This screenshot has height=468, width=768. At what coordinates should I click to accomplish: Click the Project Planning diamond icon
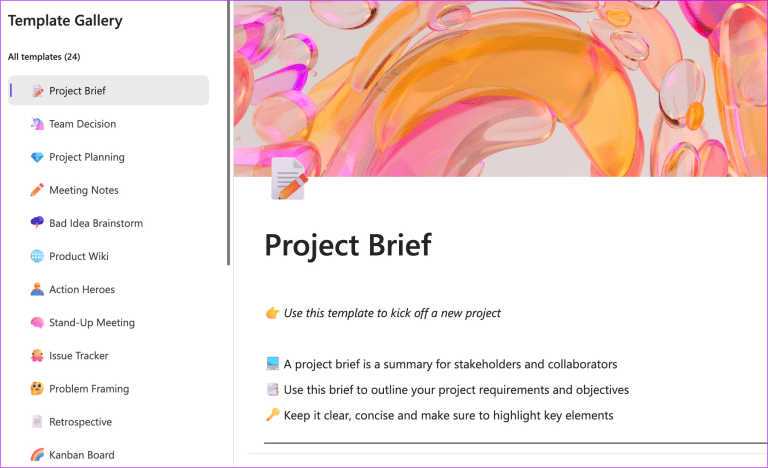37,157
